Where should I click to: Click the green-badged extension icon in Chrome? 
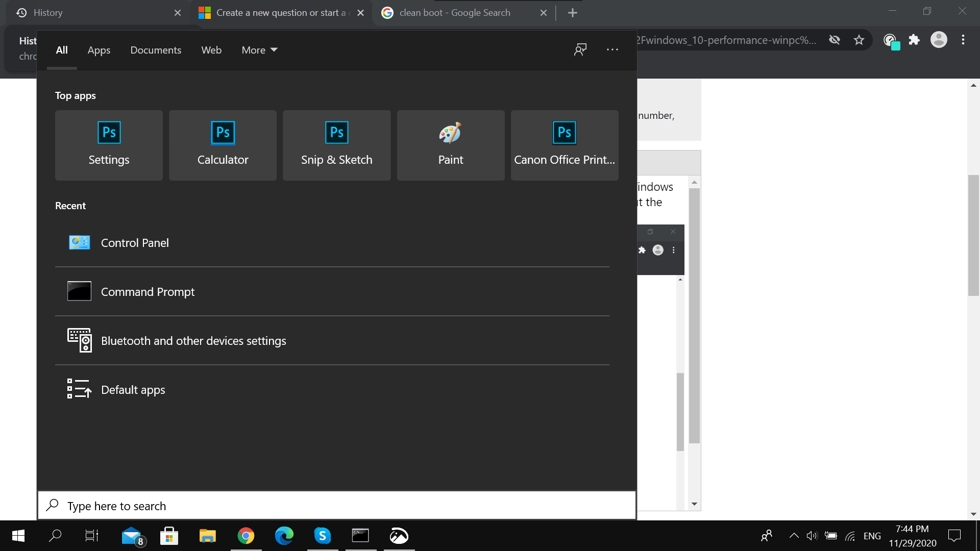pos(891,41)
